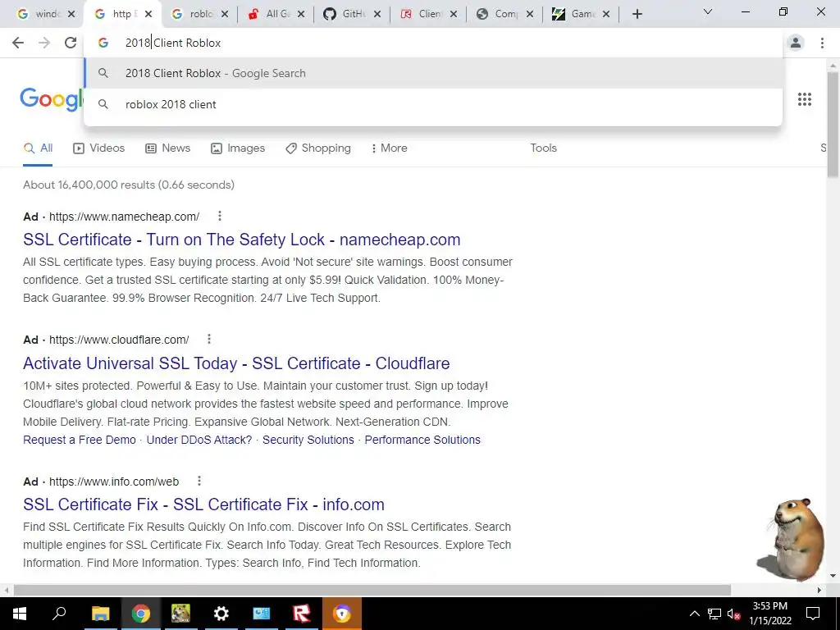Open the Roblox 'R' taskbar app
Viewport: 840px width, 630px height.
pos(302,614)
